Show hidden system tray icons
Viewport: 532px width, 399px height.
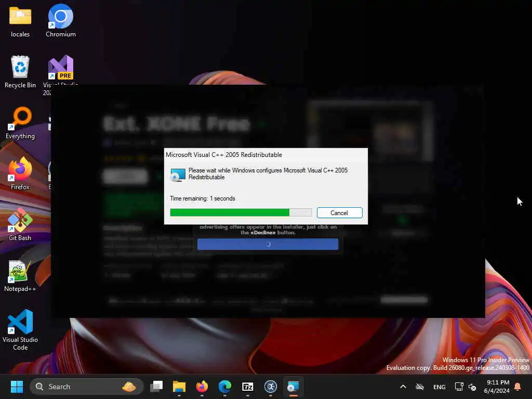click(403, 387)
